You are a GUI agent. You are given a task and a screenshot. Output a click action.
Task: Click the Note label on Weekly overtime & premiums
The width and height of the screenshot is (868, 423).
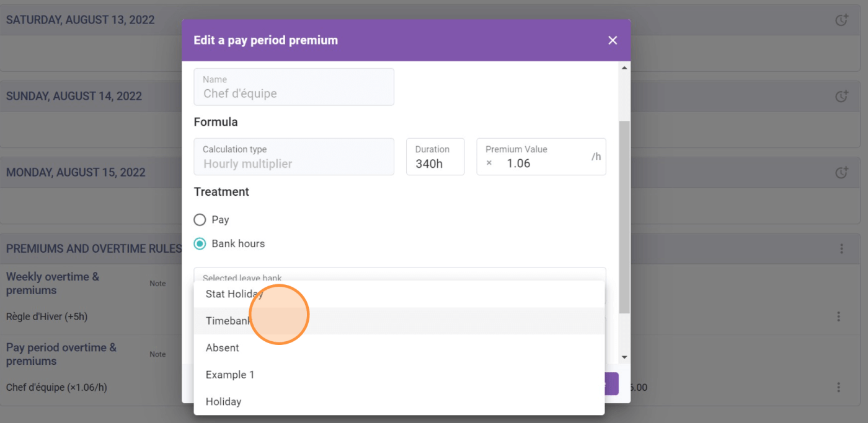(157, 283)
